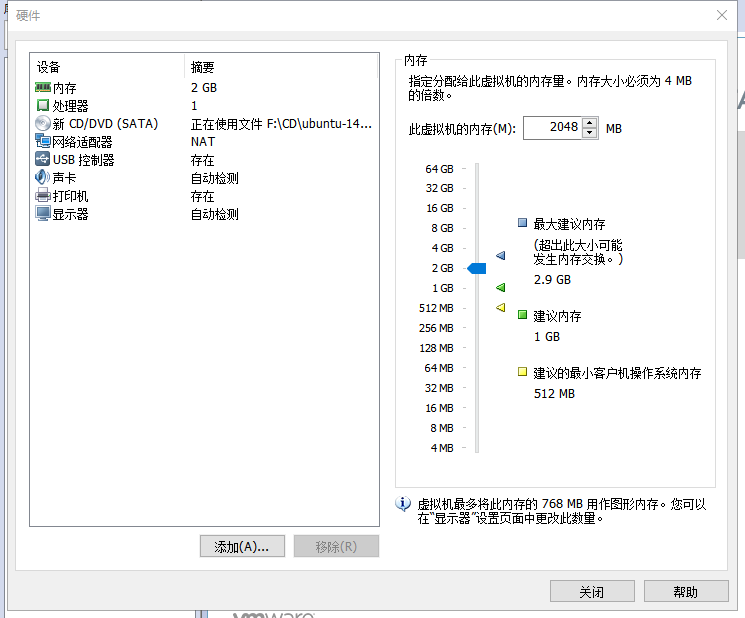Click the disabled 移除(R) button
Screen dimensions: 745x618
(x=336, y=546)
